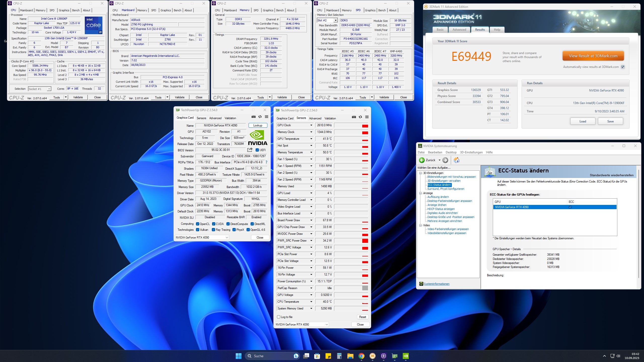Screen dimensions: 644x362
Task: Refresh GPU-Z Graphics Card window
Action: coord(260,117)
